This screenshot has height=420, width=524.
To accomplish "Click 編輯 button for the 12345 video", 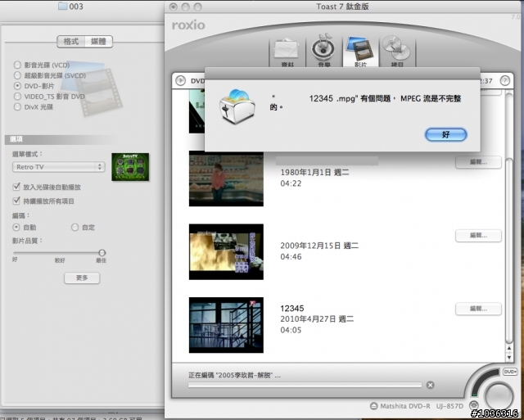I will click(478, 309).
